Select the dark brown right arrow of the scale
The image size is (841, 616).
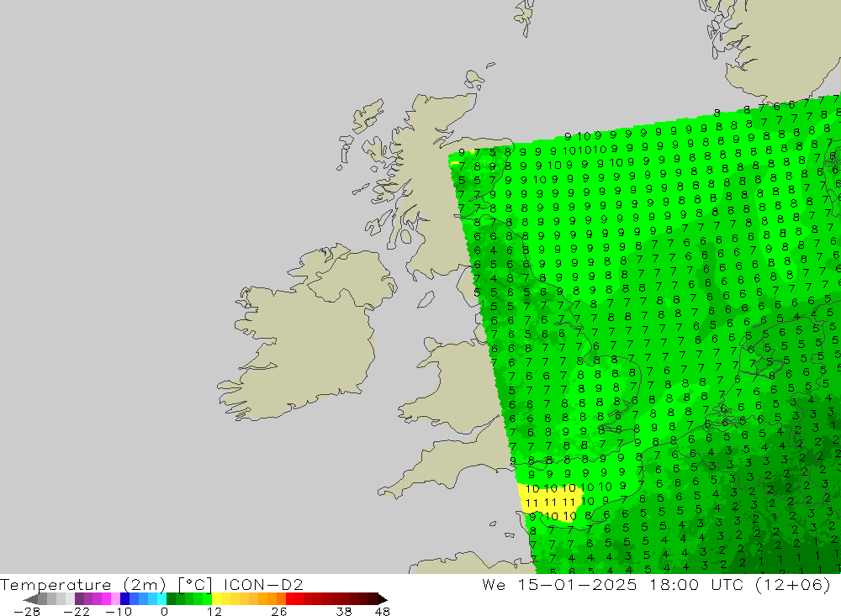[x=383, y=599]
